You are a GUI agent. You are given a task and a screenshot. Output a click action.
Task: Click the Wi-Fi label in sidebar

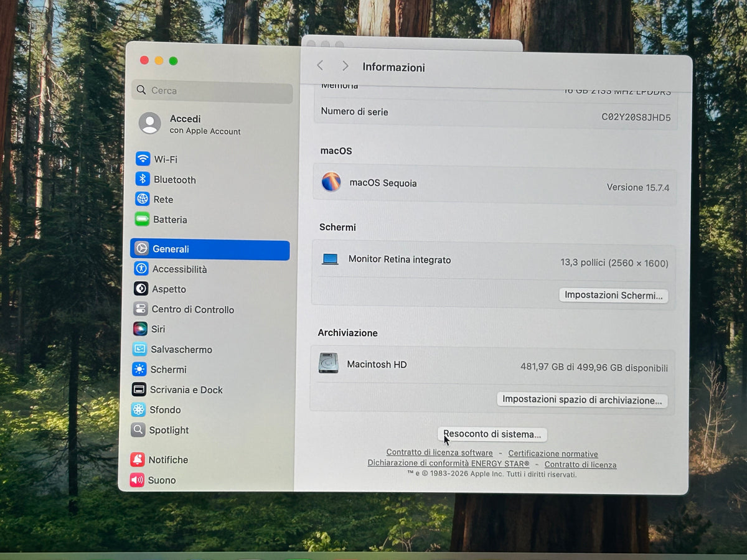(x=166, y=159)
